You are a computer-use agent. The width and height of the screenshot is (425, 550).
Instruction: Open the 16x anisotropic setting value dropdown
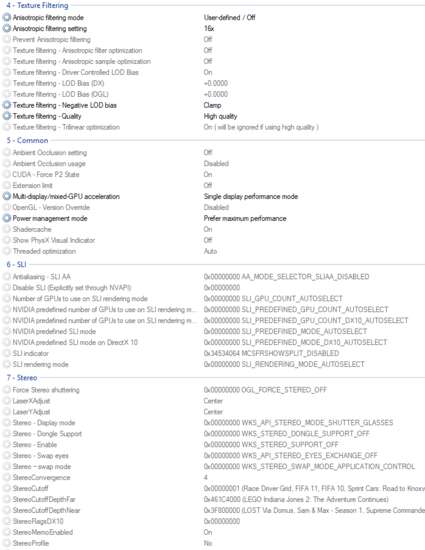209,28
